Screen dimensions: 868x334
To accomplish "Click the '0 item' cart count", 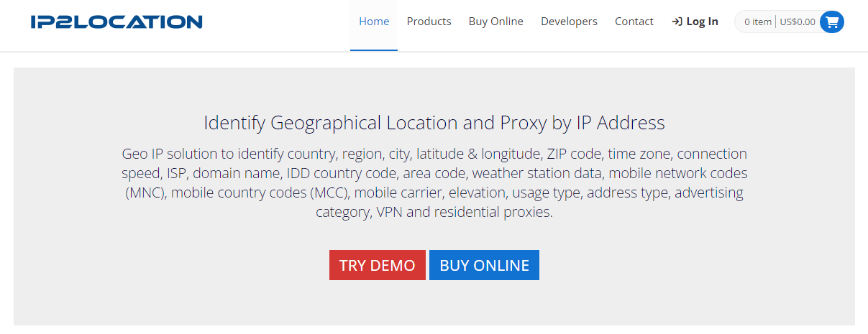I will coord(758,22).
